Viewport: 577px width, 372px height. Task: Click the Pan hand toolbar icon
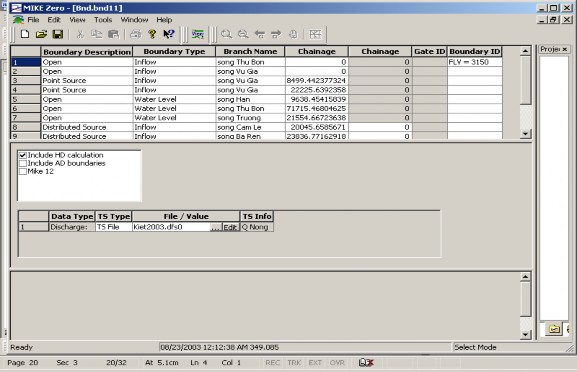point(293,34)
